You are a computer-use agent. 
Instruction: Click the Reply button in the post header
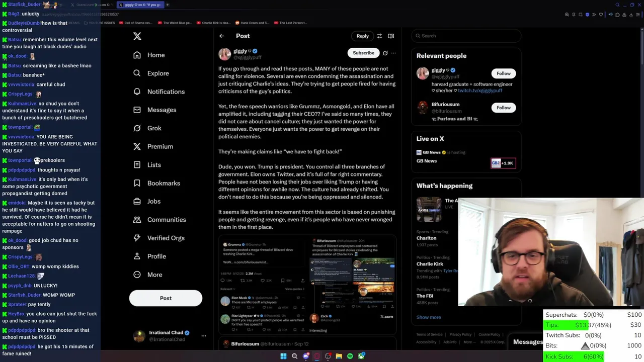click(x=363, y=36)
